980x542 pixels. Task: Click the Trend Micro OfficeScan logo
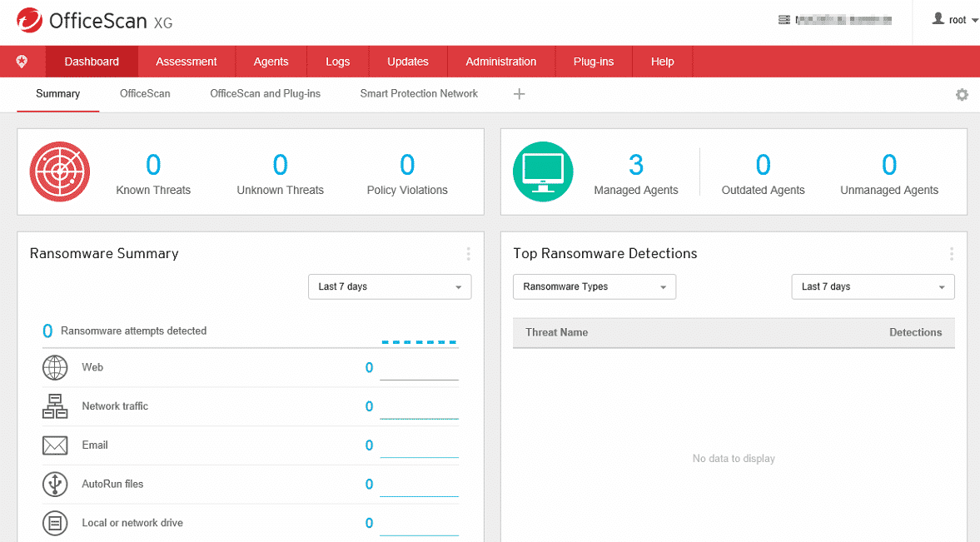coord(94,21)
